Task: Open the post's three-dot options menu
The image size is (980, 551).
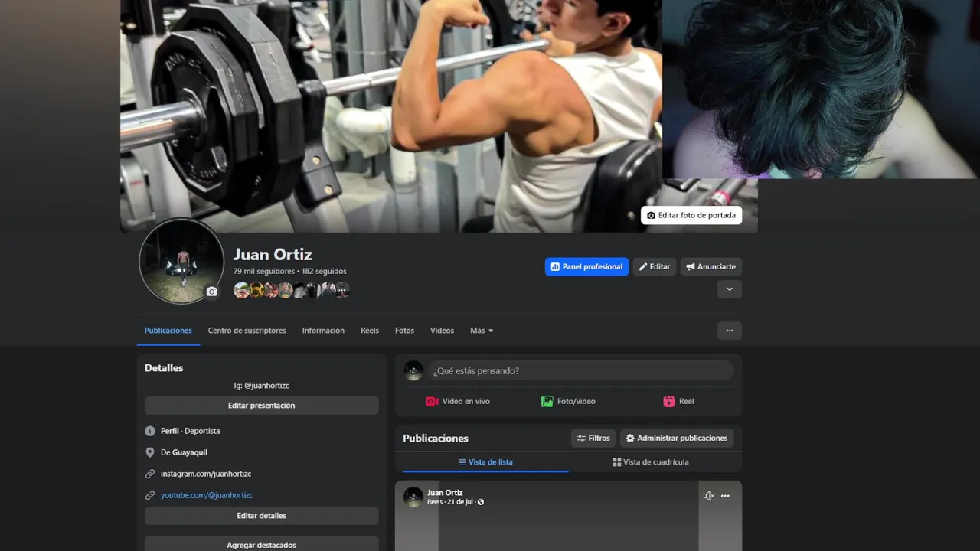Action: point(725,496)
